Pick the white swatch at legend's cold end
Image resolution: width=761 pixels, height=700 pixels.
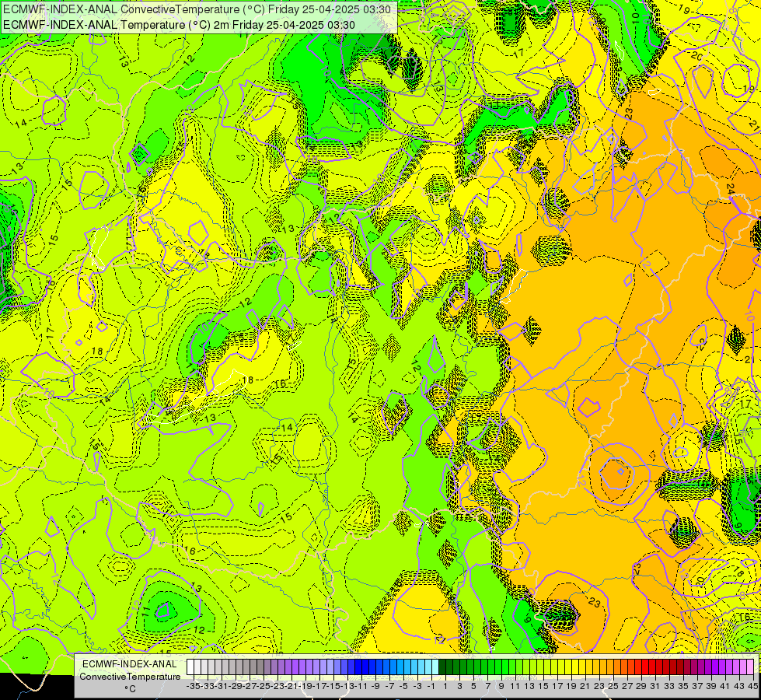[x=190, y=667]
